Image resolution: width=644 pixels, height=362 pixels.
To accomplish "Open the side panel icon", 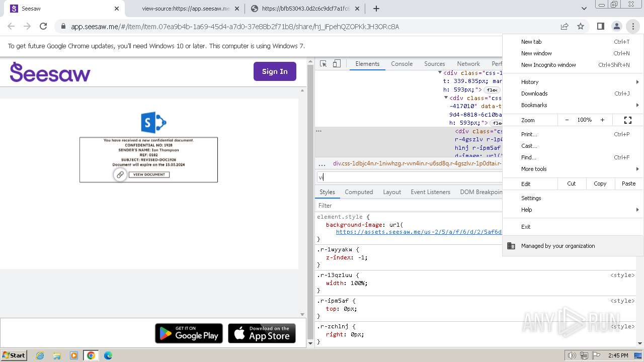I will pos(600,26).
